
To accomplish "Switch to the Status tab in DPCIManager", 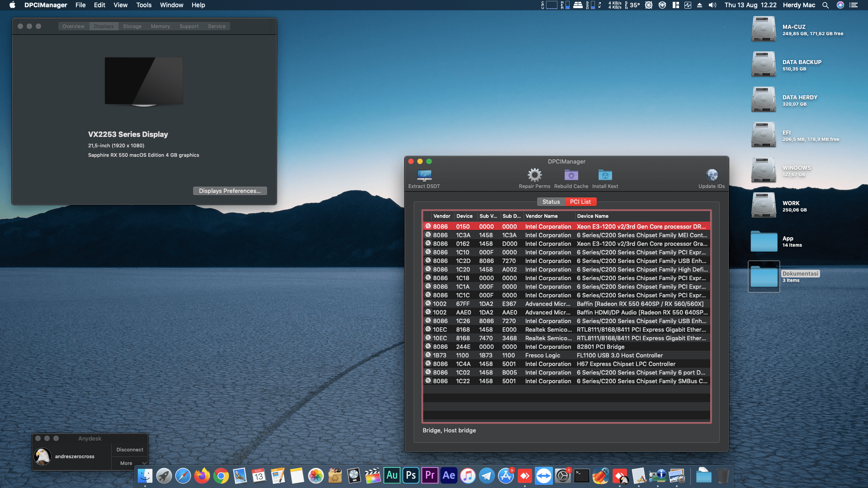I will coord(551,202).
